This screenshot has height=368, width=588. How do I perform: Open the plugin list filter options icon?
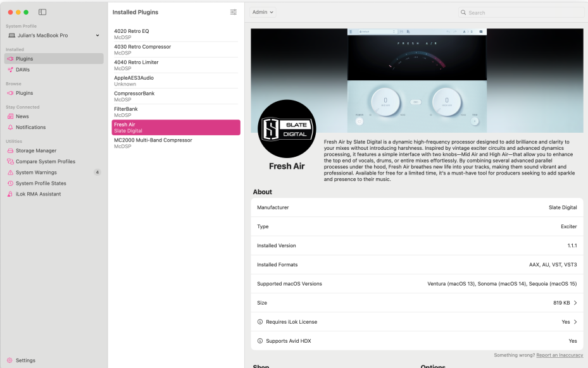click(x=234, y=12)
